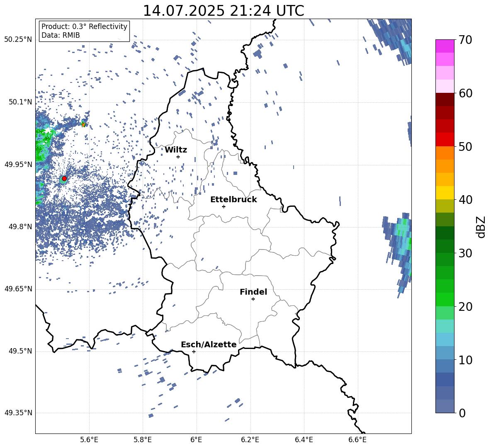Click the colorbar value 10
Viewport: 491px width, 448px height.
coord(465,360)
